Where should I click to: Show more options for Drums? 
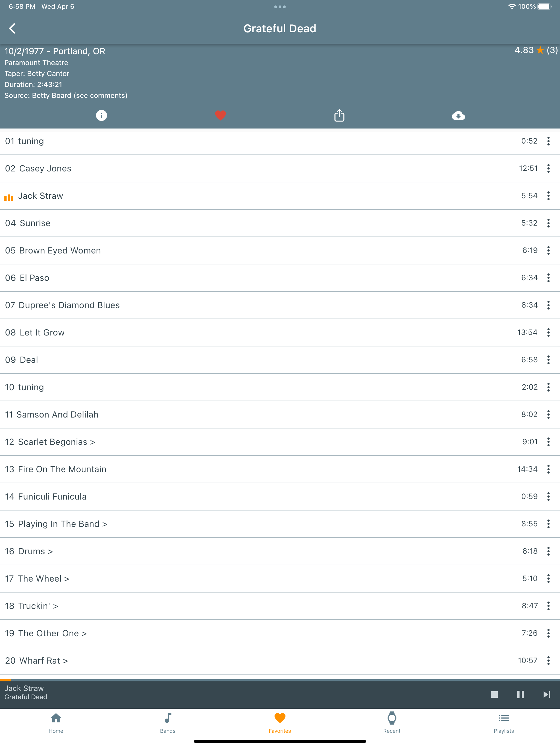[x=549, y=552]
